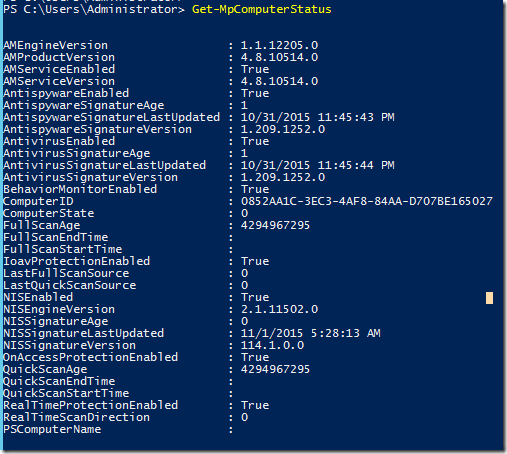Click the AntivirusSignatureLastUpdated timestamp
Image resolution: width=507 pixels, height=454 pixels.
click(317, 165)
